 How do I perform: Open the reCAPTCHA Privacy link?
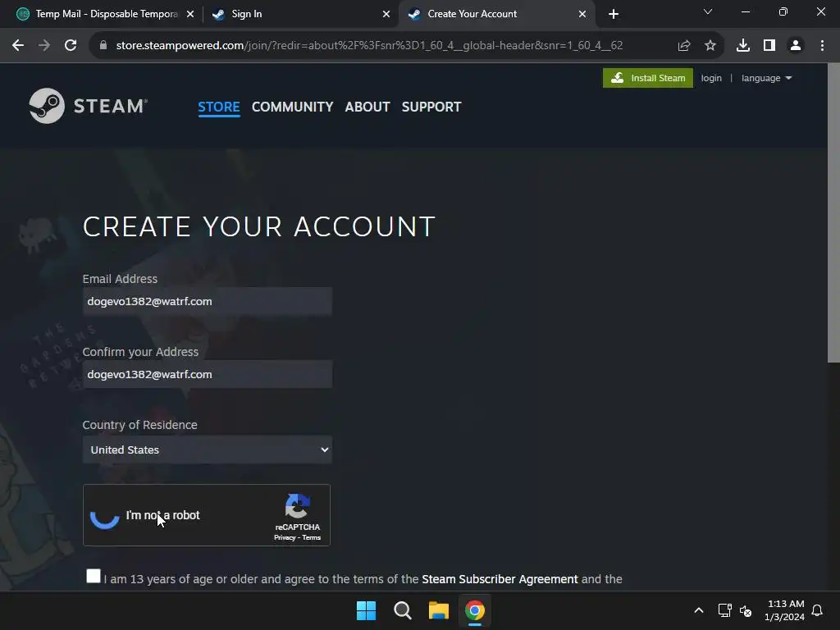(285, 537)
